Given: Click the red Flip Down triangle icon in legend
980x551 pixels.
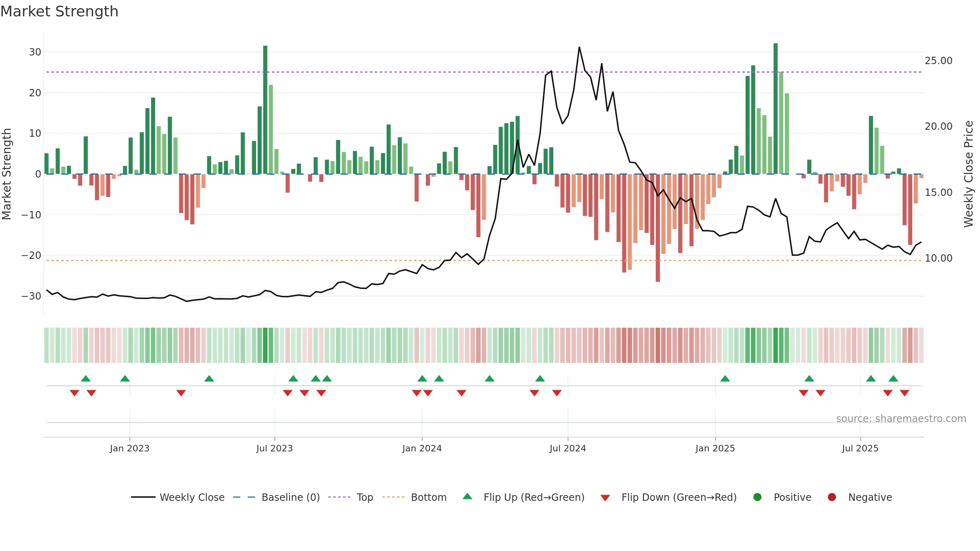Looking at the screenshot, I should tap(606, 498).
